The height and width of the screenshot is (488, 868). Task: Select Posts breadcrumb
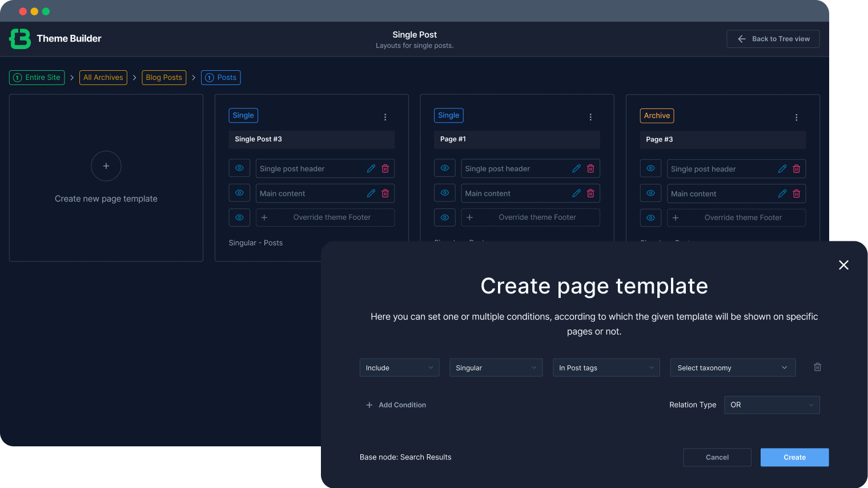(221, 78)
